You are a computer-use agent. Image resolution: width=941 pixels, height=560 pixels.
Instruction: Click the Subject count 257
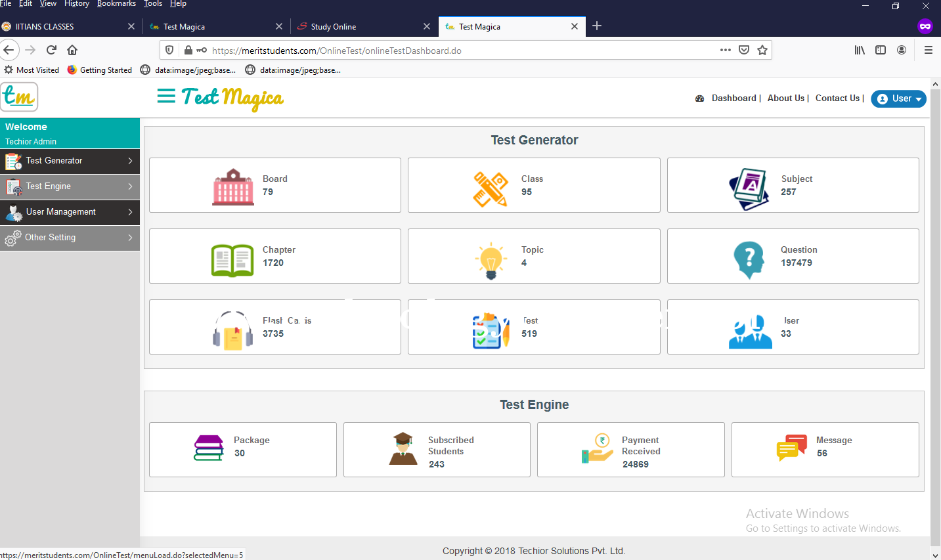point(789,192)
